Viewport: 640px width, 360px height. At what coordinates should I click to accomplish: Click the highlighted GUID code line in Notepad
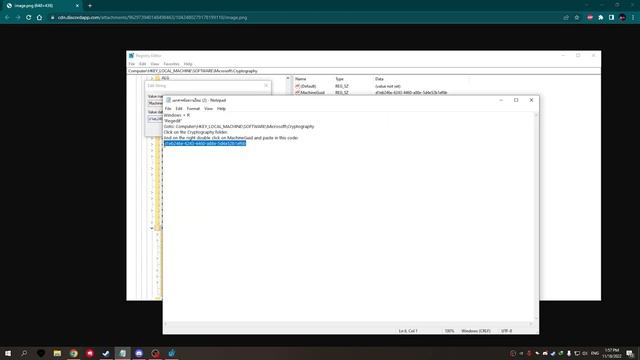click(x=205, y=143)
